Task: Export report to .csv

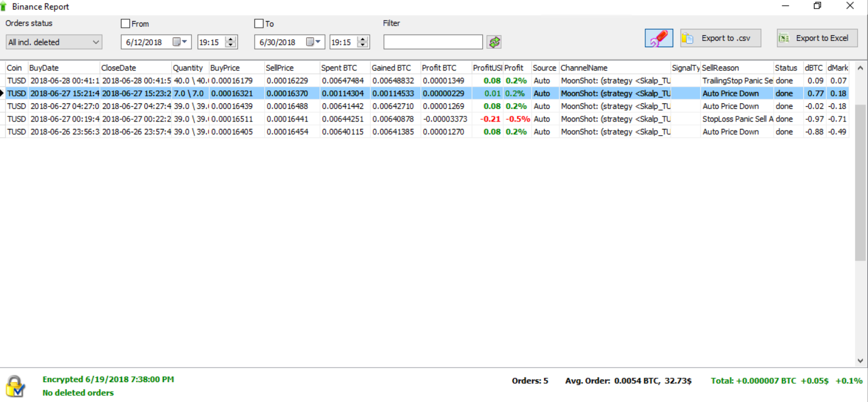Action: point(720,38)
